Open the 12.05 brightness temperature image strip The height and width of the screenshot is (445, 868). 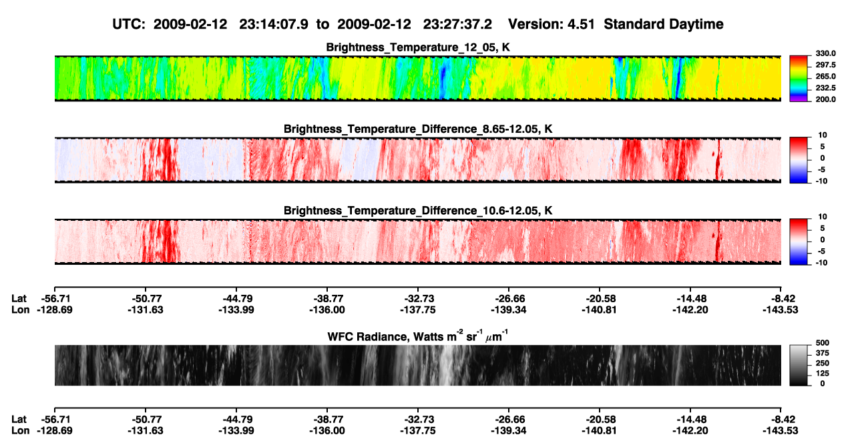418,79
